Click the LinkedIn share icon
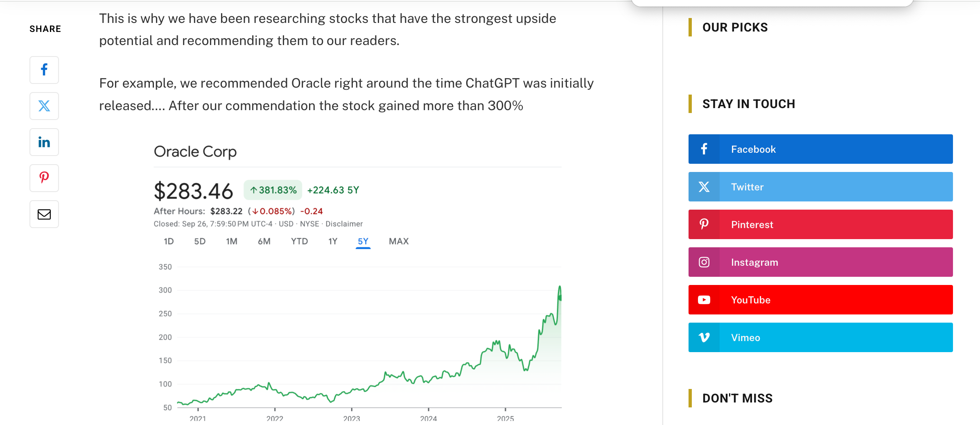980x425 pixels. [44, 142]
